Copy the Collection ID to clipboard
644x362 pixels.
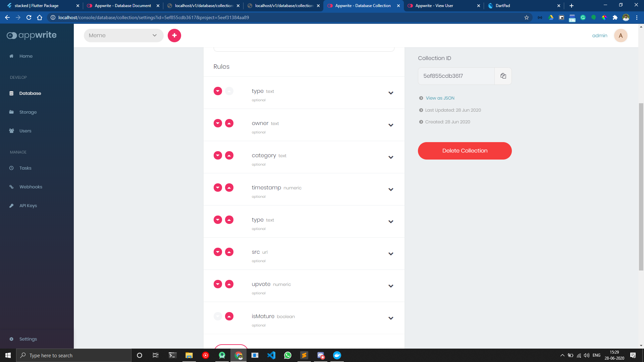point(503,76)
